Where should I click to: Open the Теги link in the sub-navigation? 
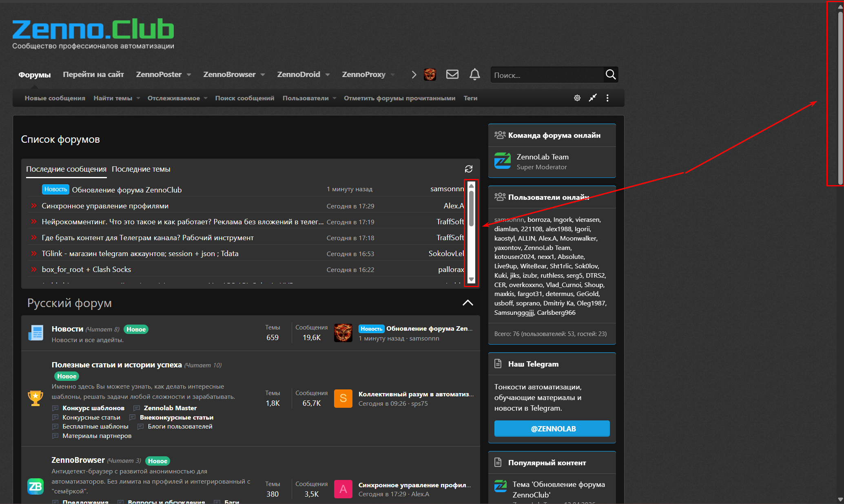click(x=470, y=98)
